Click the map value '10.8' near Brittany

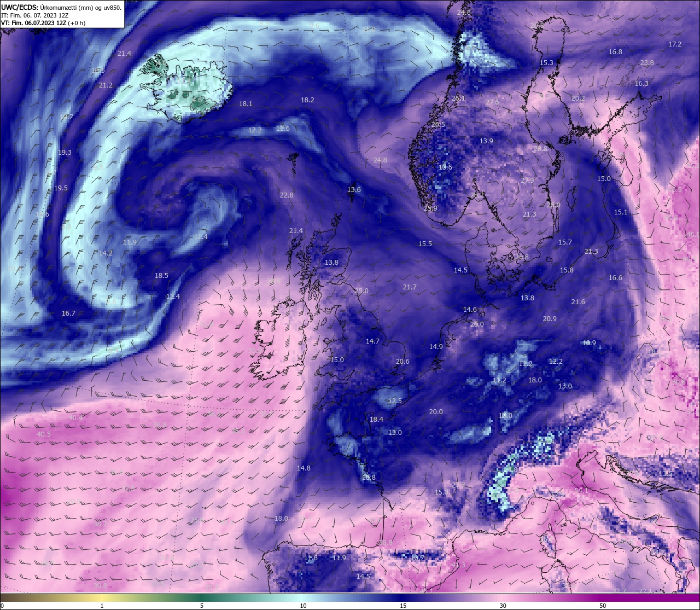pyautogui.click(x=369, y=478)
